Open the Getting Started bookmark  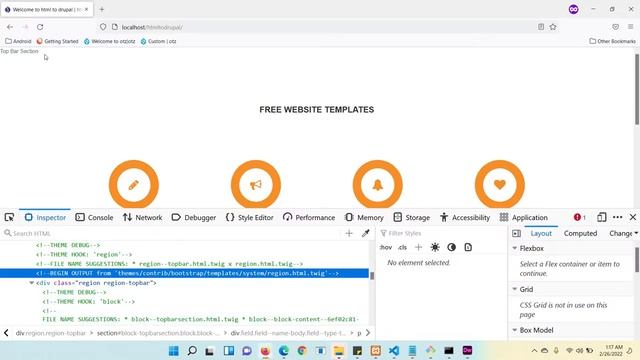[58, 41]
